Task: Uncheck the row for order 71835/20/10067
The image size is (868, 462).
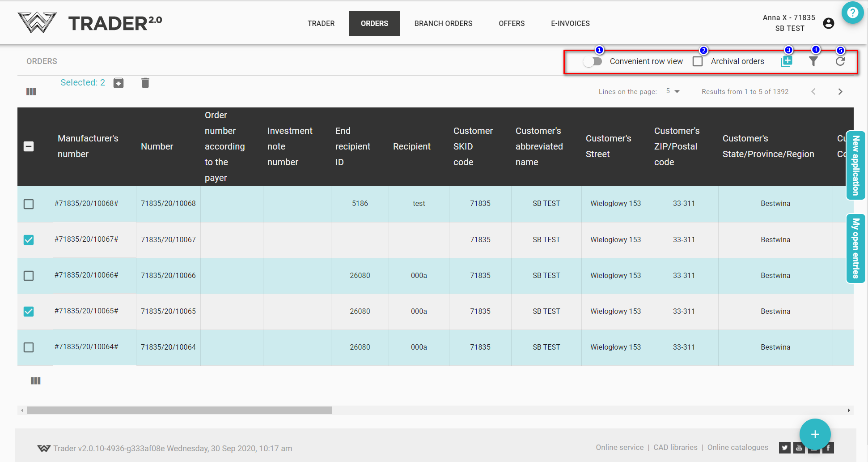Action: click(29, 240)
